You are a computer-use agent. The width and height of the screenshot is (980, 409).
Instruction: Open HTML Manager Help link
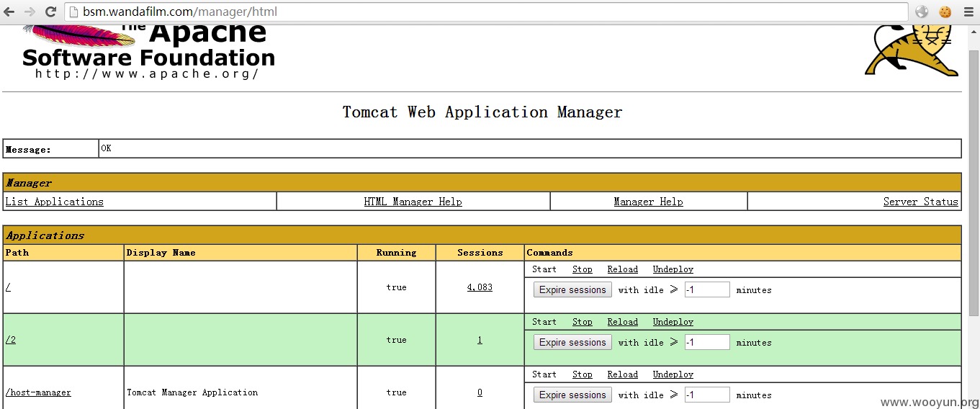pyautogui.click(x=413, y=202)
